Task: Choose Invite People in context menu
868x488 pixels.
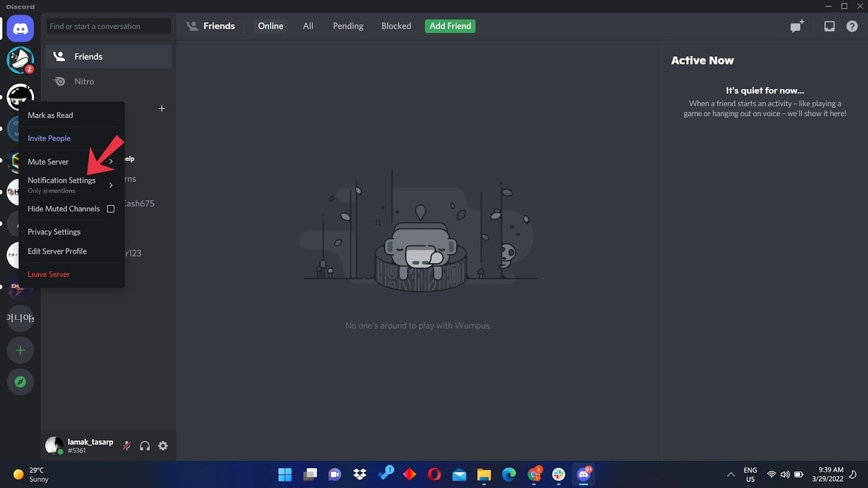Action: 72,138
